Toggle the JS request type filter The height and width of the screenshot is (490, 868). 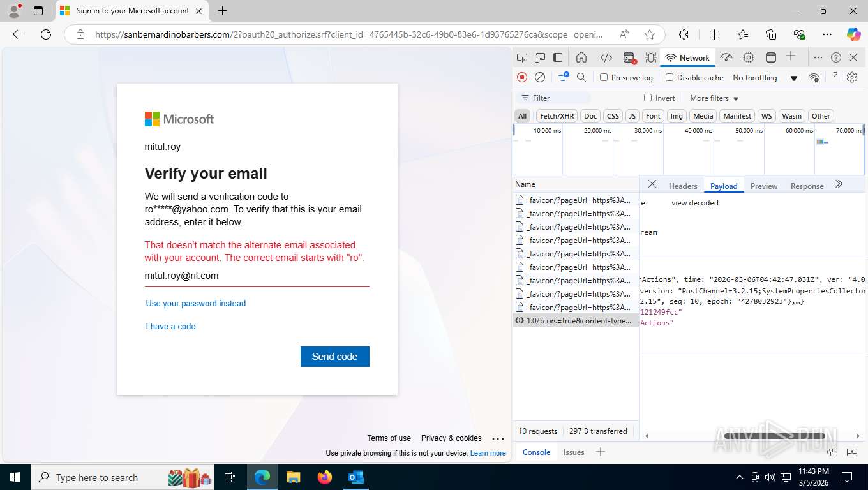pos(632,115)
